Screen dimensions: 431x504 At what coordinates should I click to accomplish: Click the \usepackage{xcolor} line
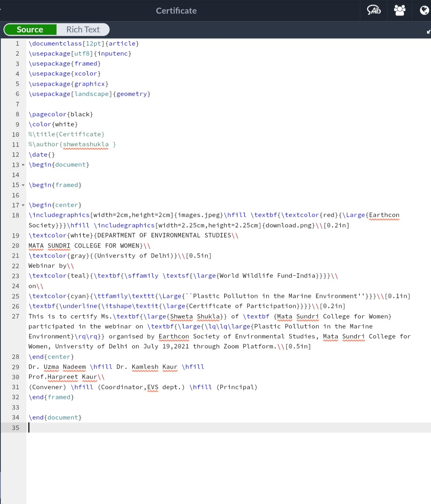click(65, 73)
